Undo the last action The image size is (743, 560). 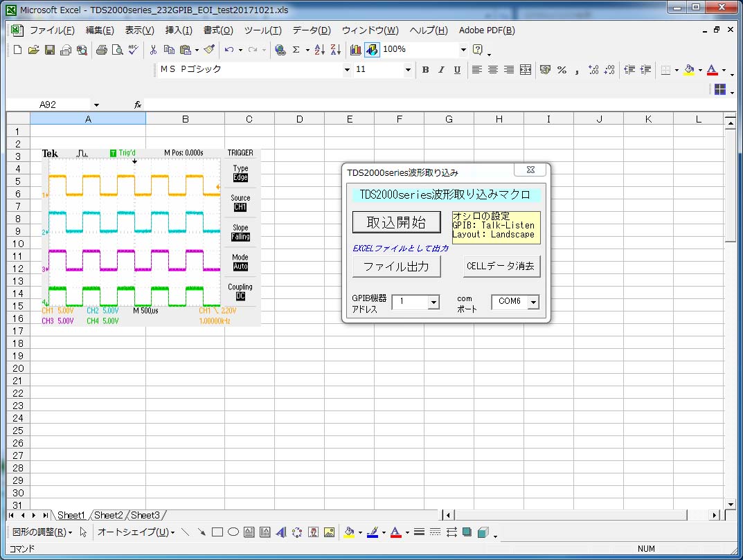click(229, 50)
